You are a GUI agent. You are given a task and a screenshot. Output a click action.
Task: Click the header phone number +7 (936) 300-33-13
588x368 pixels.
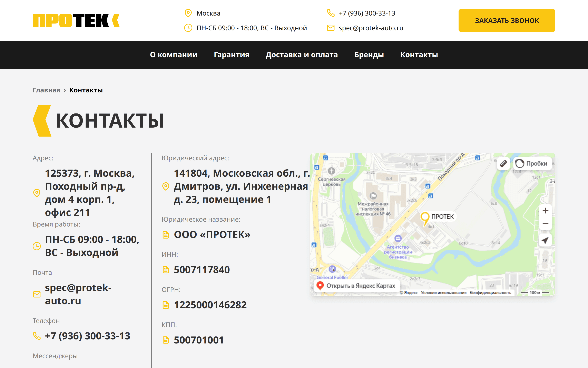click(x=367, y=13)
